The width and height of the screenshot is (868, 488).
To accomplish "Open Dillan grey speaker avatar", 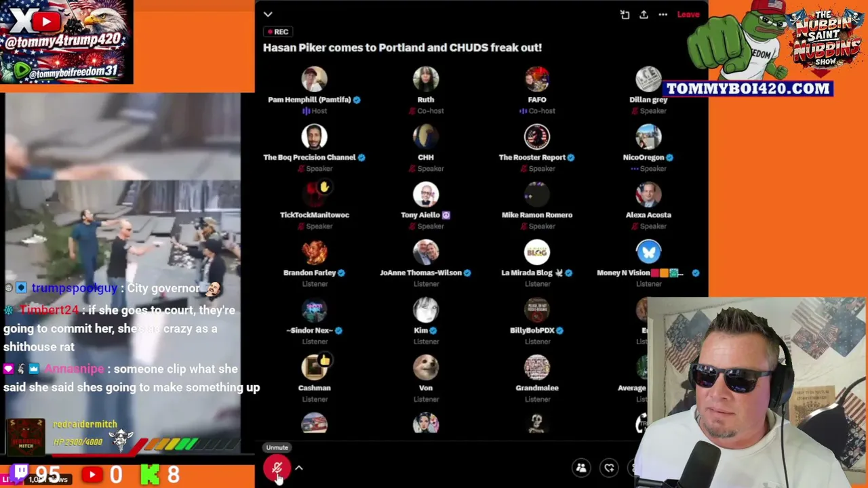I will pos(648,79).
